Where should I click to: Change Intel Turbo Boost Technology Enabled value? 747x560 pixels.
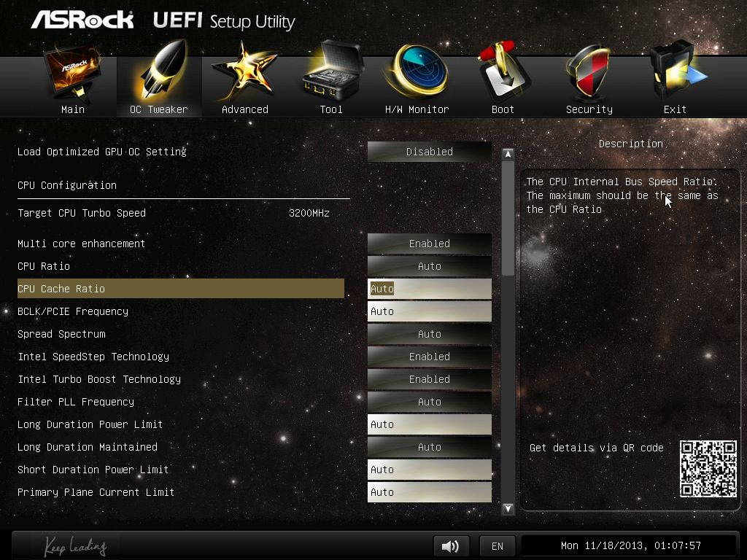429,379
